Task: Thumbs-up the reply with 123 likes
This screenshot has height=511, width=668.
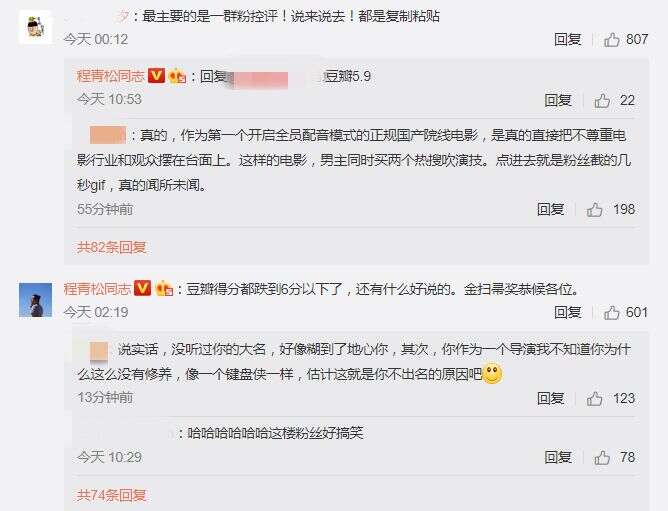Action: tap(595, 398)
